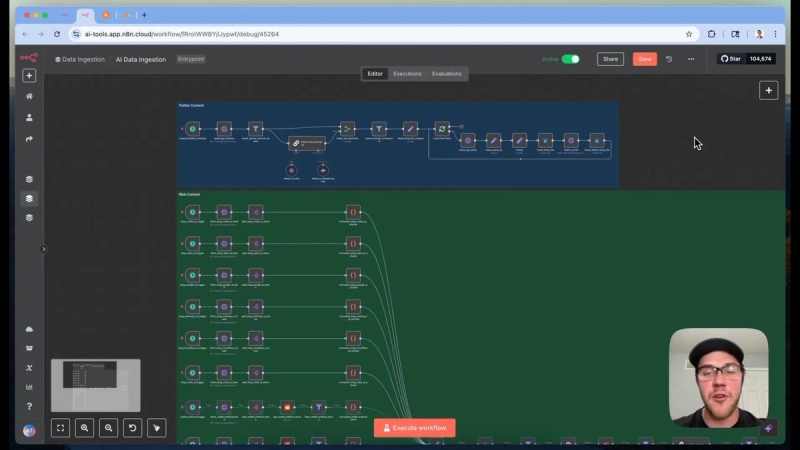Open the three-dot workflow options menu
Image resolution: width=800 pixels, height=450 pixels.
click(691, 59)
